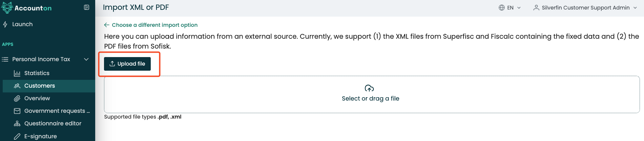644x141 pixels.
Task: Click the Launch lightning bolt icon
Action: pyautogui.click(x=5, y=24)
